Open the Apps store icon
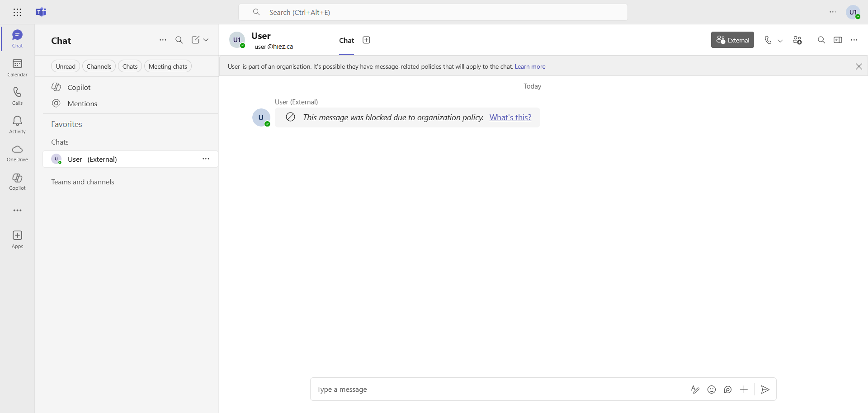The width and height of the screenshot is (868, 413). (17, 239)
